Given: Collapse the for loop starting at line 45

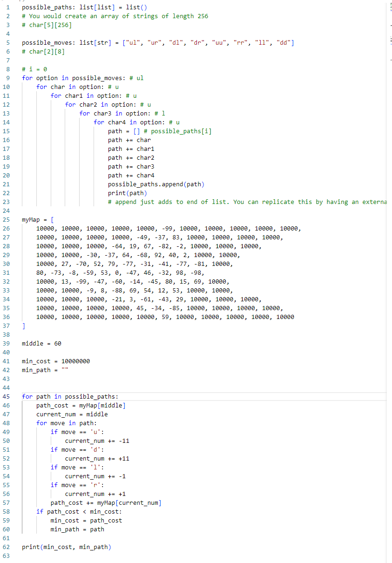Looking at the screenshot, I should coord(17,396).
